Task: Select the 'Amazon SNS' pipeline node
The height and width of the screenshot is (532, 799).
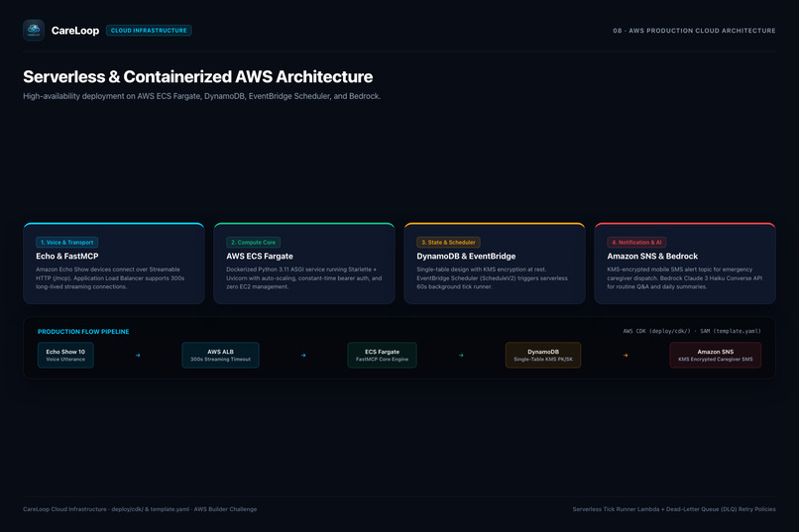Action: 716,355
